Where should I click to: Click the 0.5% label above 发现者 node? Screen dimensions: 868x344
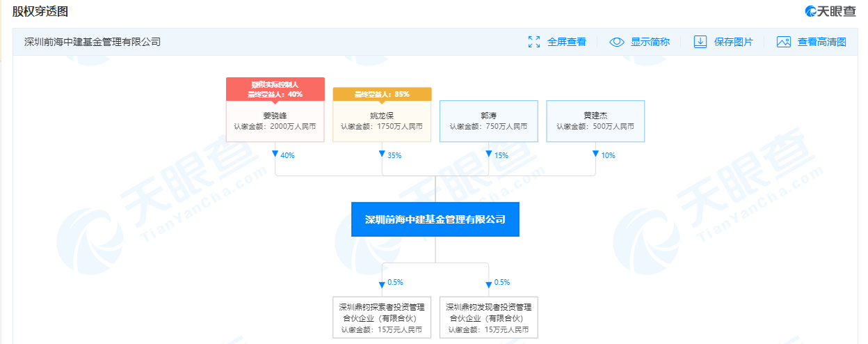pos(501,282)
